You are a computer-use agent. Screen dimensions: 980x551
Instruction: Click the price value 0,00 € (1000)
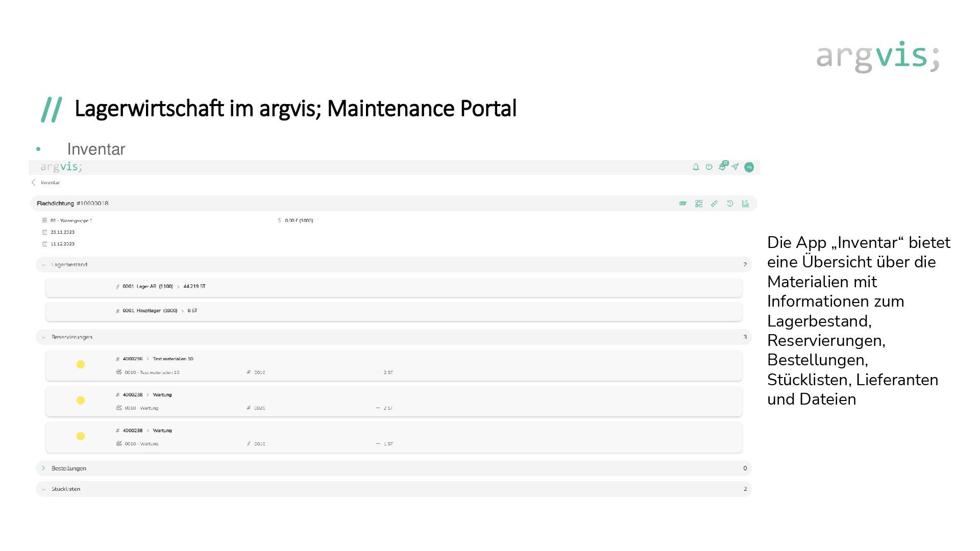tap(299, 220)
